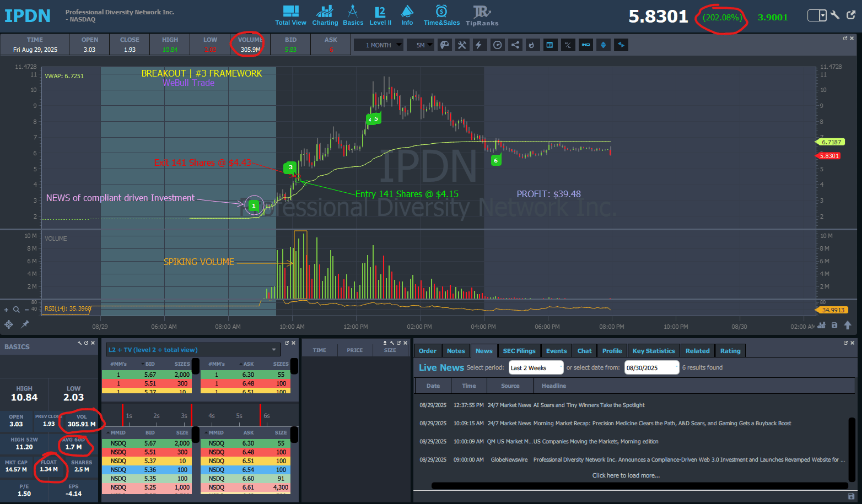Open the 08/30/2025 date picker
The width and height of the screenshot is (862, 504).
651,368
